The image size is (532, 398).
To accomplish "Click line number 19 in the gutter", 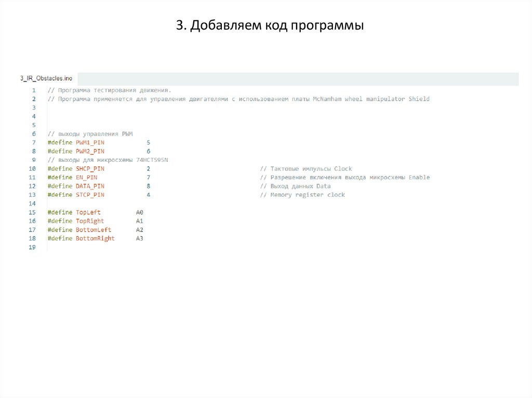I will pyautogui.click(x=32, y=247).
